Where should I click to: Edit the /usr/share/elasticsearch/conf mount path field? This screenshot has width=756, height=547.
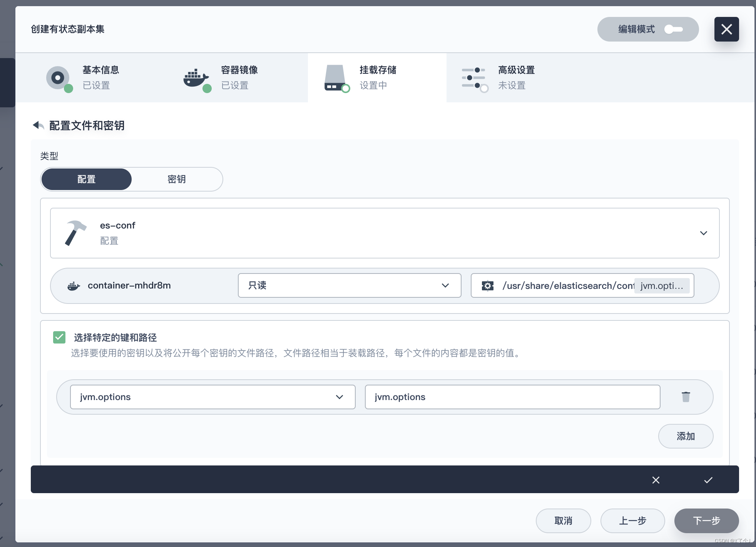(568, 285)
